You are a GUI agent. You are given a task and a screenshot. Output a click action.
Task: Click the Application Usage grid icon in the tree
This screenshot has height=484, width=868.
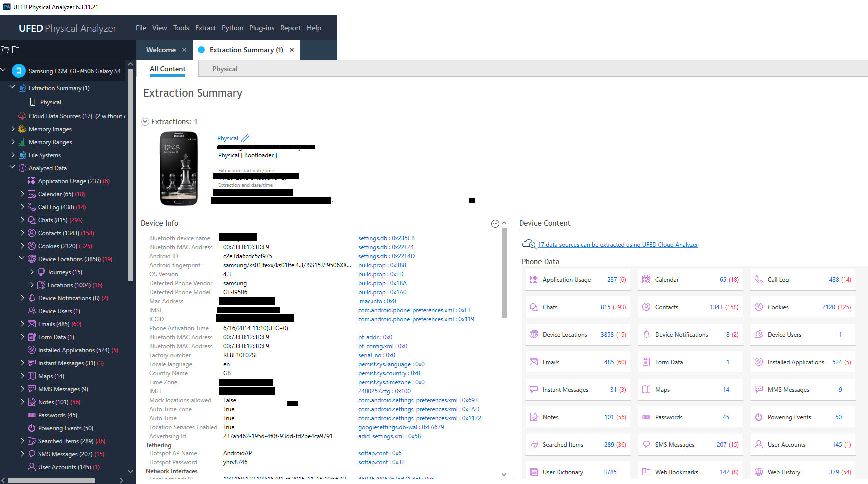pyautogui.click(x=32, y=181)
